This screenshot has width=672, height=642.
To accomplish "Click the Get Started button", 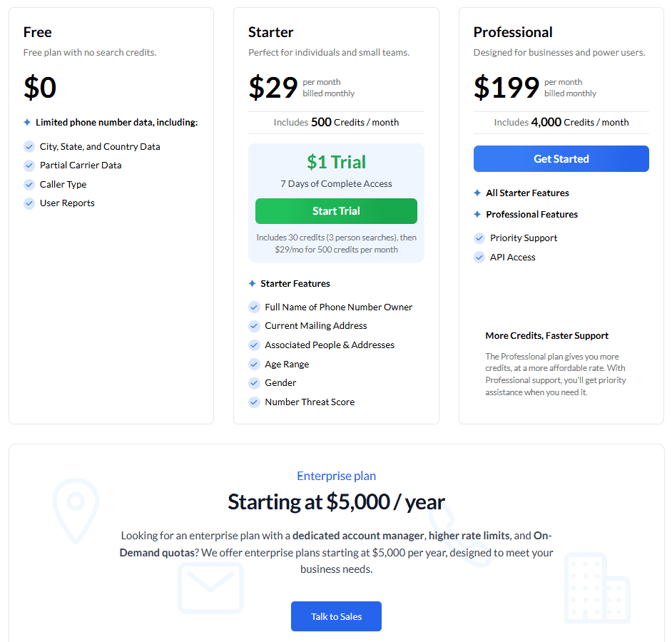I will point(561,158).
